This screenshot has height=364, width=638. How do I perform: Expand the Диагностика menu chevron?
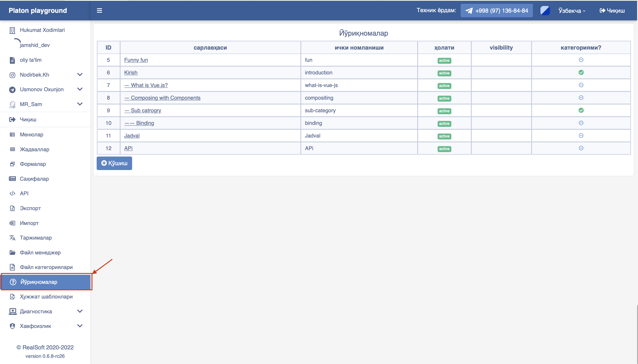coord(80,311)
